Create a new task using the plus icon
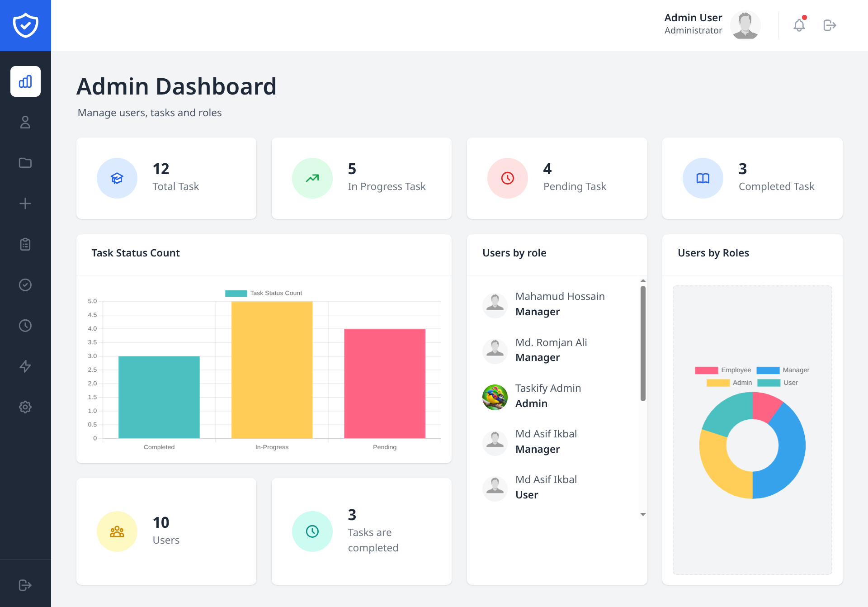This screenshot has height=607, width=868. point(25,204)
